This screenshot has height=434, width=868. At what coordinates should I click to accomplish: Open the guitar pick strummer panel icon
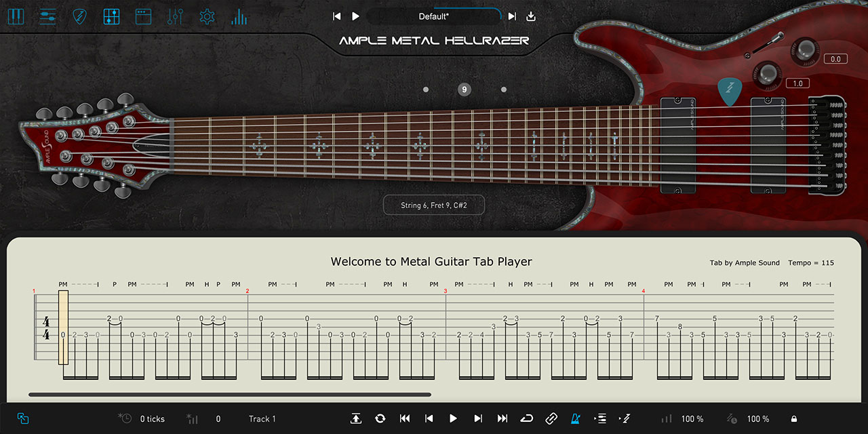coord(80,16)
